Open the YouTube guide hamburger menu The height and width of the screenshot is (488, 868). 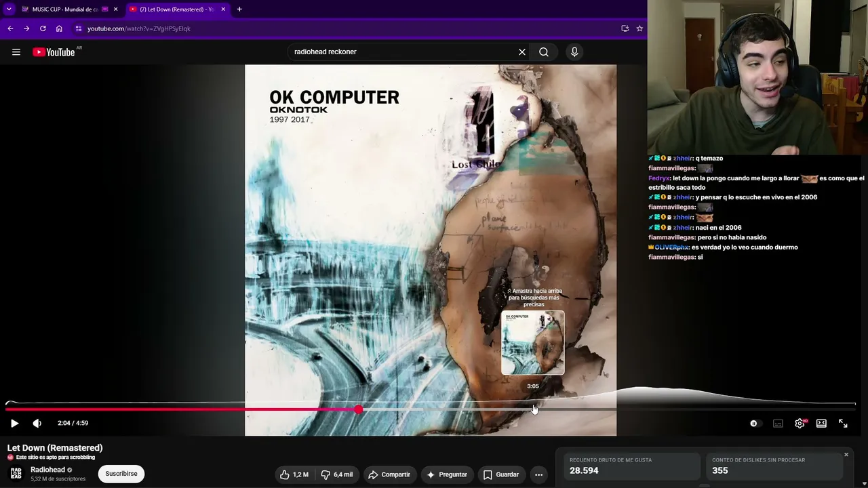(x=16, y=52)
